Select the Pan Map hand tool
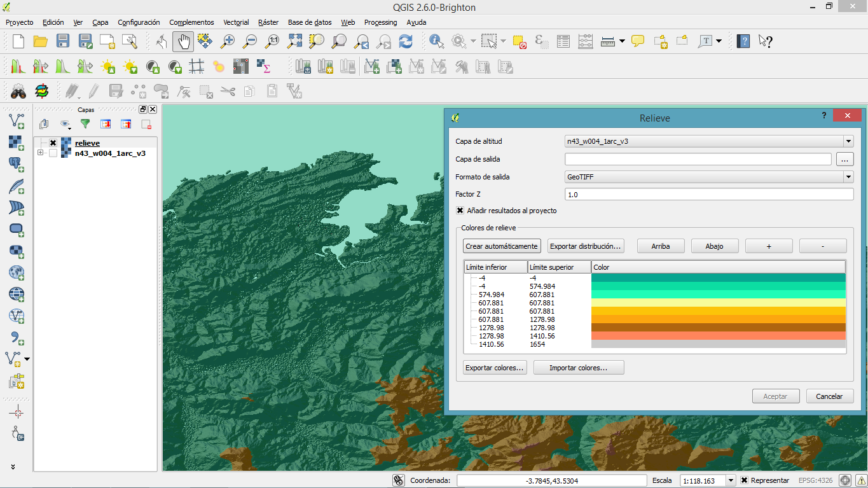 pos(183,41)
